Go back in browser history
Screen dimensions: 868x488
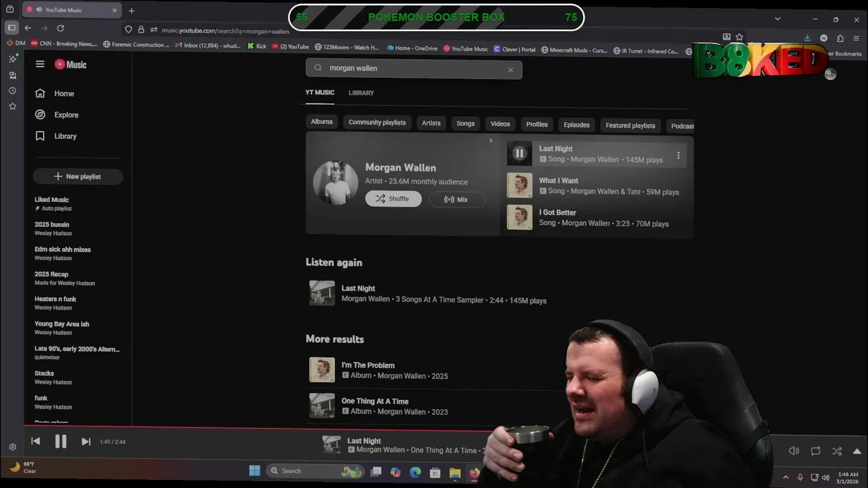[28, 28]
